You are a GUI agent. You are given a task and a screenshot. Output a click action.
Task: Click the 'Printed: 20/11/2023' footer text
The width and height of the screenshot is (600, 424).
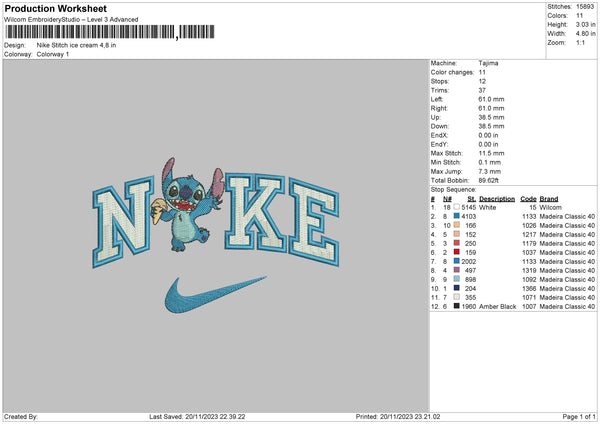click(x=398, y=417)
